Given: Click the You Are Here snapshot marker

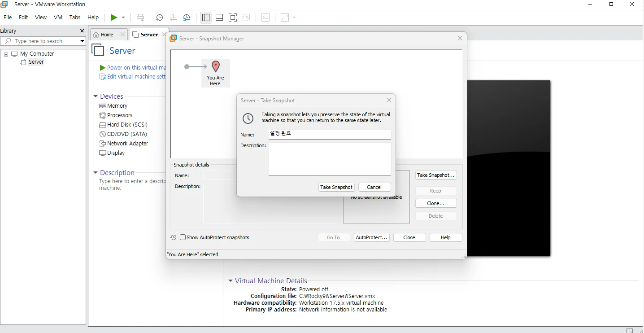Looking at the screenshot, I should (216, 73).
